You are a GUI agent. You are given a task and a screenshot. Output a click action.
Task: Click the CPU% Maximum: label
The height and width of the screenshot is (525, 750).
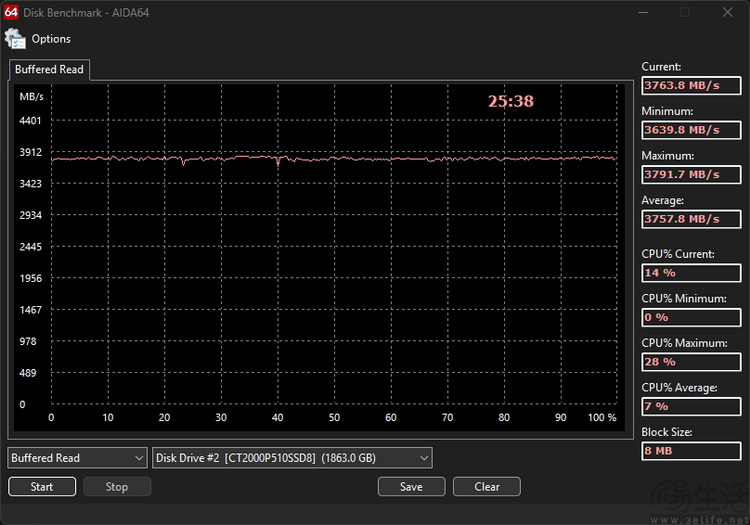(684, 343)
